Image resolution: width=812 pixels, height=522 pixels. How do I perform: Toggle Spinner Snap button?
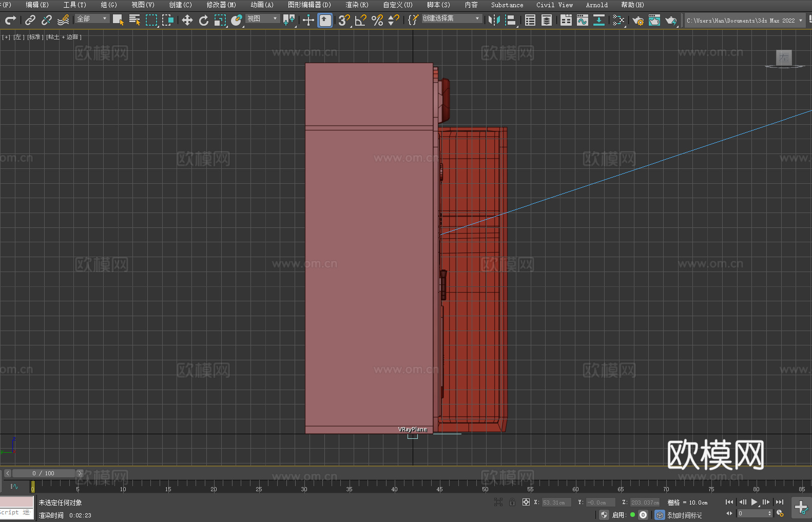[394, 20]
